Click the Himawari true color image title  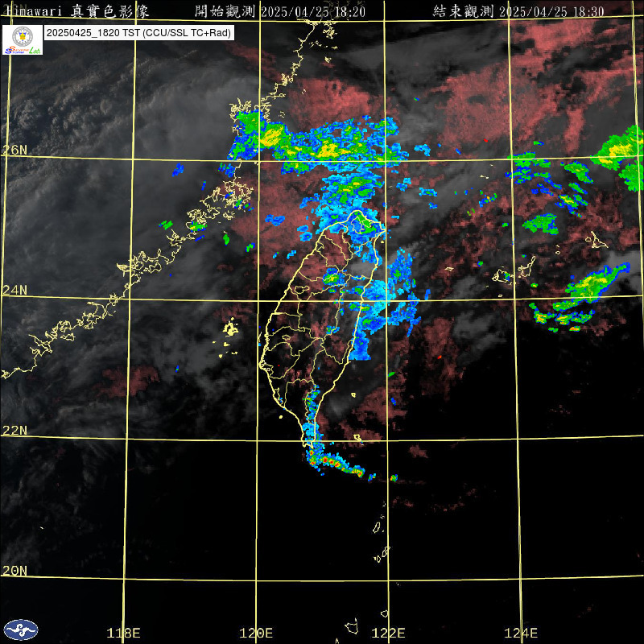pyautogui.click(x=76, y=11)
